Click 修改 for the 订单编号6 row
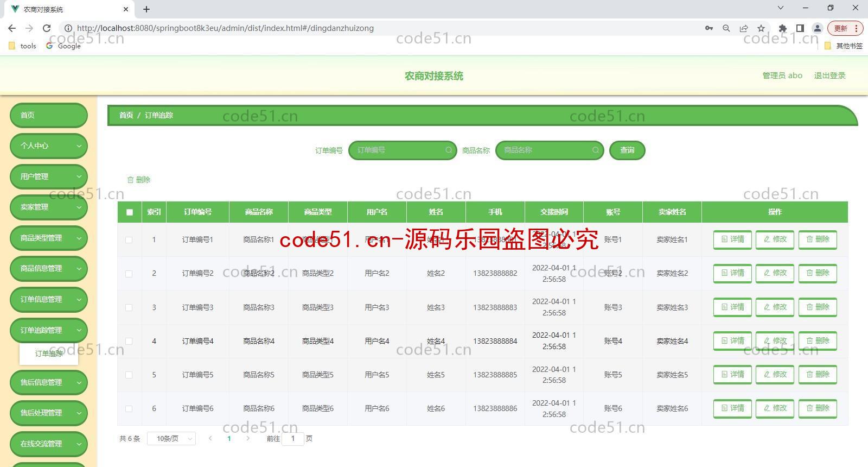Viewport: 868px width, 467px height. [x=775, y=408]
